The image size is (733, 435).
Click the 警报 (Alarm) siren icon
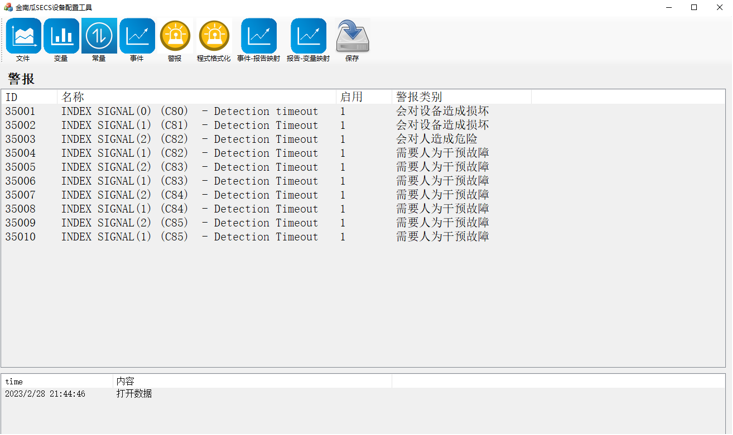point(175,37)
